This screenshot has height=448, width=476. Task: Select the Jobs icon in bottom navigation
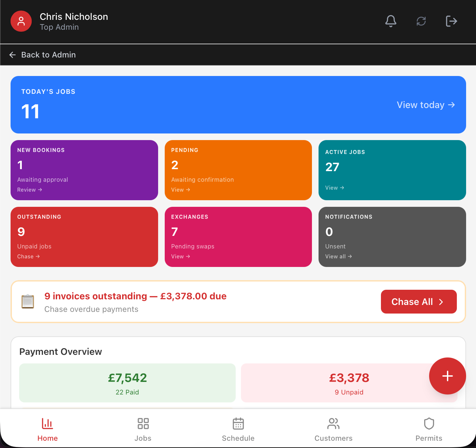pos(143,424)
